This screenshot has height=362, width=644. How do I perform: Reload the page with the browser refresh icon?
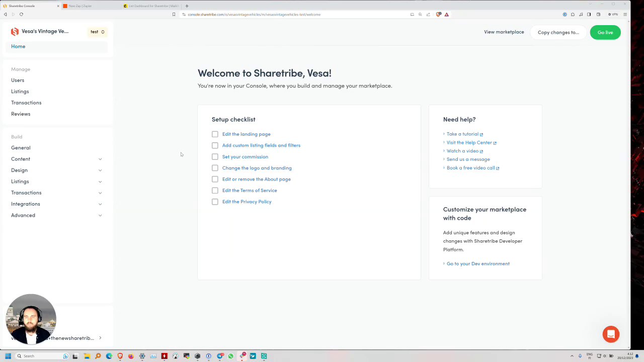click(21, 14)
